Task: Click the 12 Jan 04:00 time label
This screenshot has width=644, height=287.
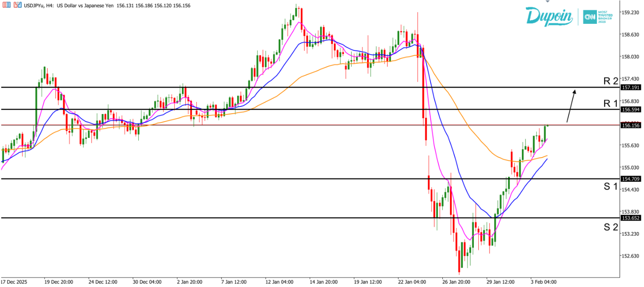Action: (x=279, y=282)
